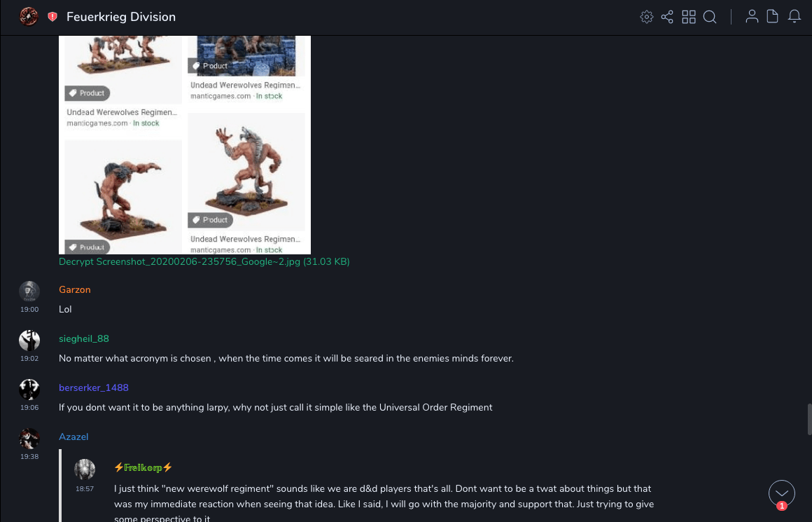Image resolution: width=812 pixels, height=522 pixels.
Task: Click the share icon in top bar
Action: click(667, 17)
